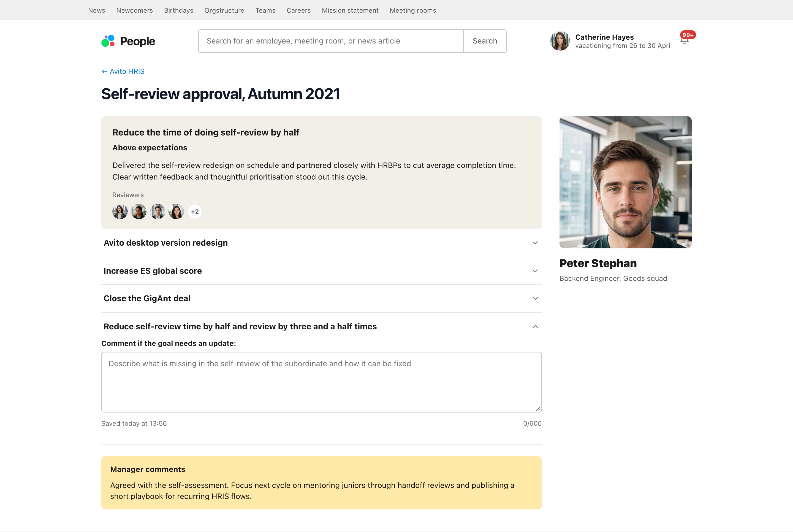Open the second reviewer avatar
793x532 pixels.
pos(139,212)
